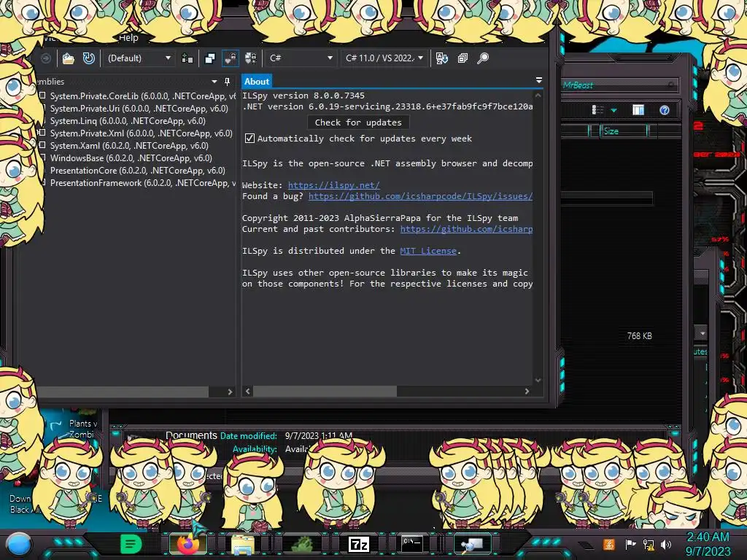Click the About pane scroll right arrow

pos(527,392)
